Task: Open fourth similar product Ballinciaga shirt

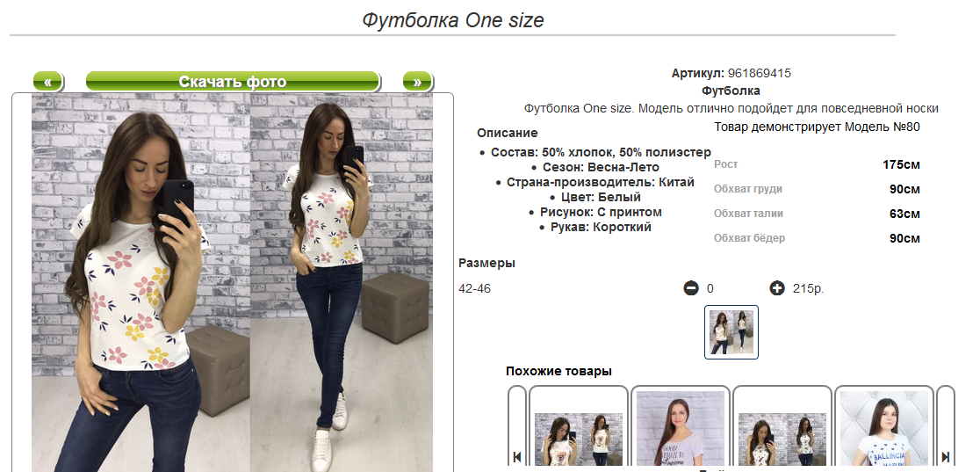Action: [x=883, y=429]
